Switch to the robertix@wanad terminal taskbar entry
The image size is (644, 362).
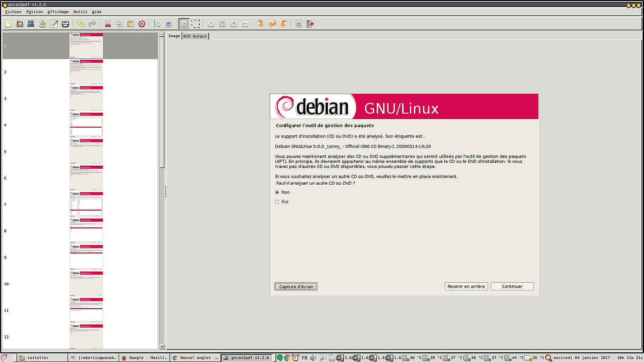pyautogui.click(x=93, y=357)
